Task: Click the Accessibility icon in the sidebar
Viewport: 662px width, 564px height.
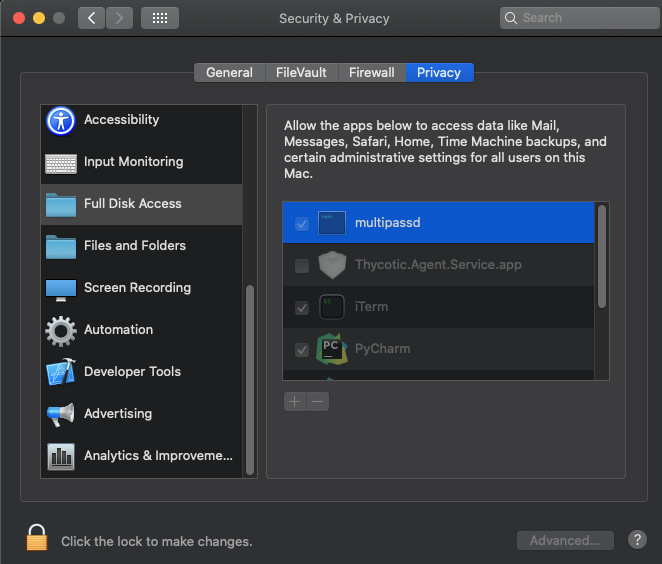Action: click(x=61, y=121)
